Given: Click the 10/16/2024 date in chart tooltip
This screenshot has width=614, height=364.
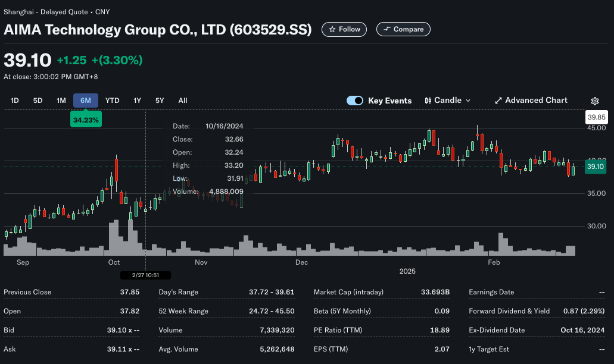Looking at the screenshot, I should 225,126.
